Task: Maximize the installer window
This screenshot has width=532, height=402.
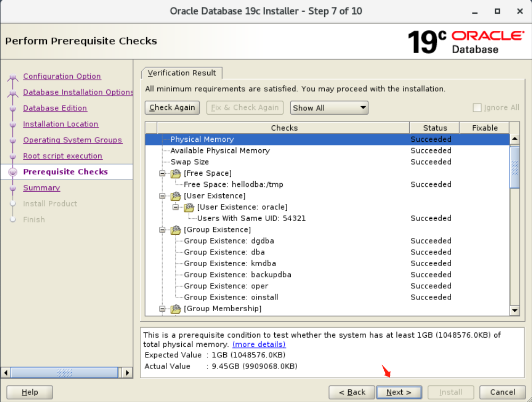Action: click(497, 11)
